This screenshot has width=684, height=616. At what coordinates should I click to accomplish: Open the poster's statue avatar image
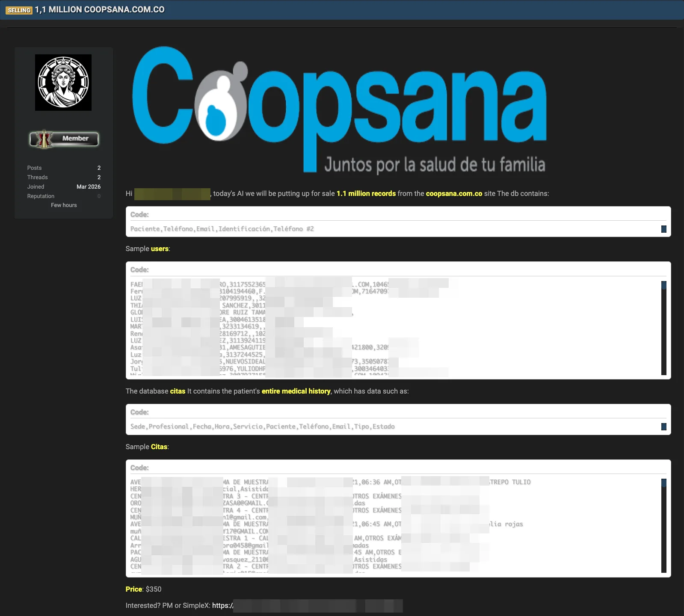click(63, 83)
